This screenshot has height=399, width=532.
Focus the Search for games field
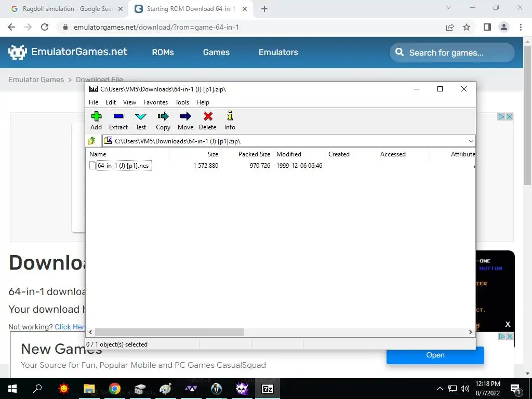(x=452, y=52)
